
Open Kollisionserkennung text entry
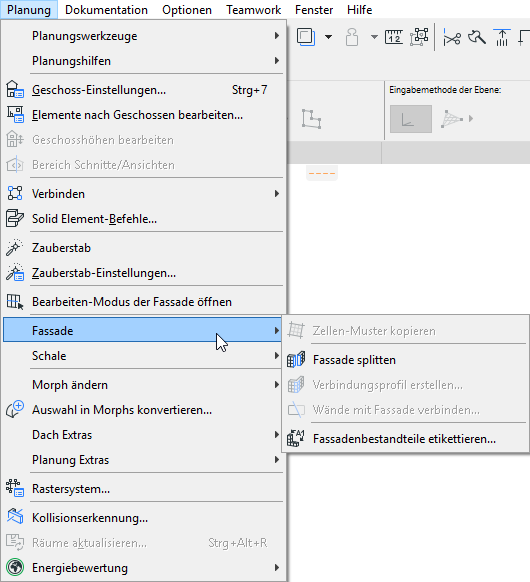coord(90,518)
